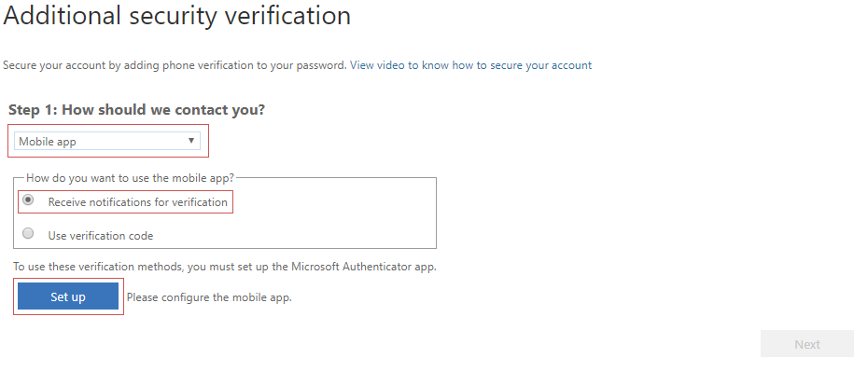The image size is (868, 372).
Task: Click the word 'Step 1:' in the heading
Action: tap(33, 109)
